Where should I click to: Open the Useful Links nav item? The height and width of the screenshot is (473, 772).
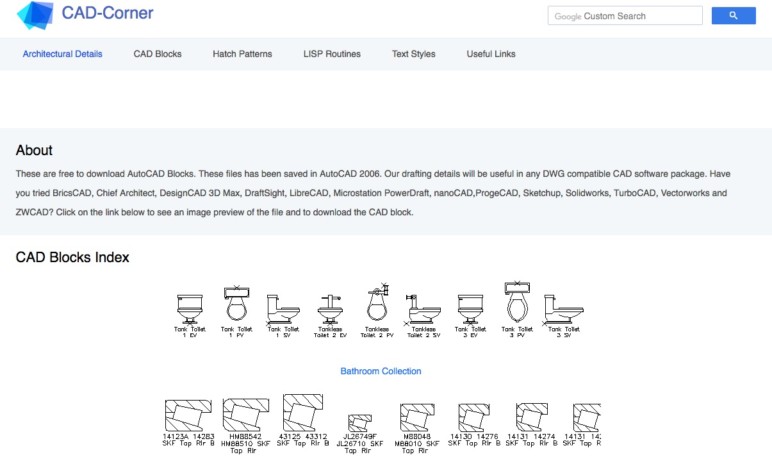pos(491,54)
